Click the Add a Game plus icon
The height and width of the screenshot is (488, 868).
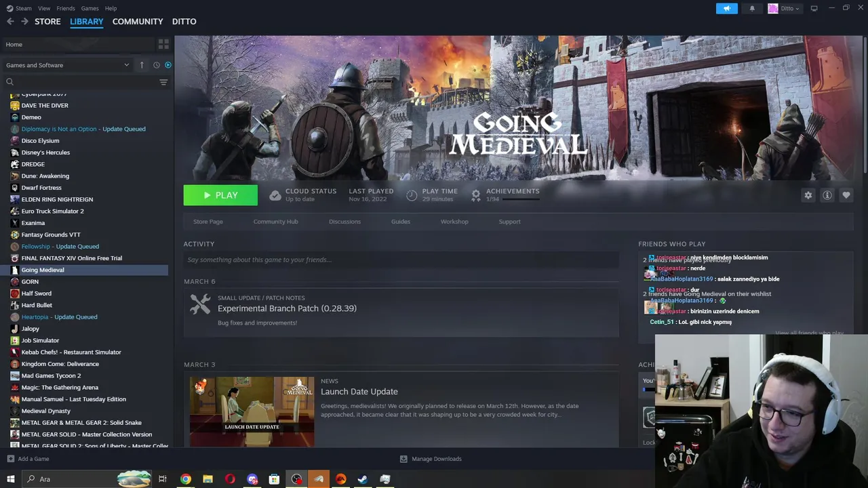(x=10, y=459)
